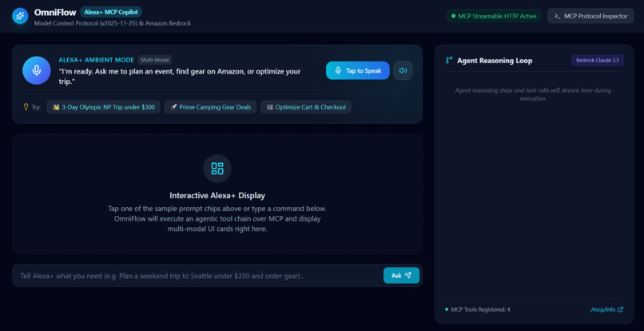Click the "I'm ready" Alexa prompt text

180,77
